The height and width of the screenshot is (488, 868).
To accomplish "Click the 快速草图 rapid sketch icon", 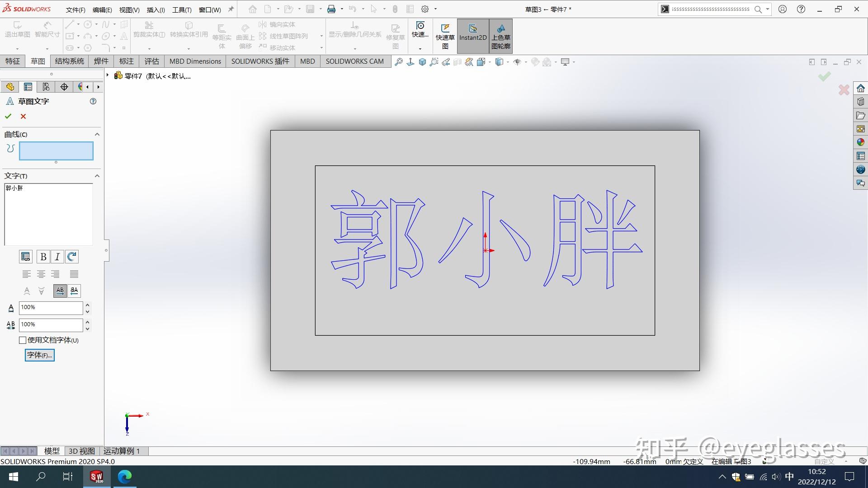I will coord(445,35).
